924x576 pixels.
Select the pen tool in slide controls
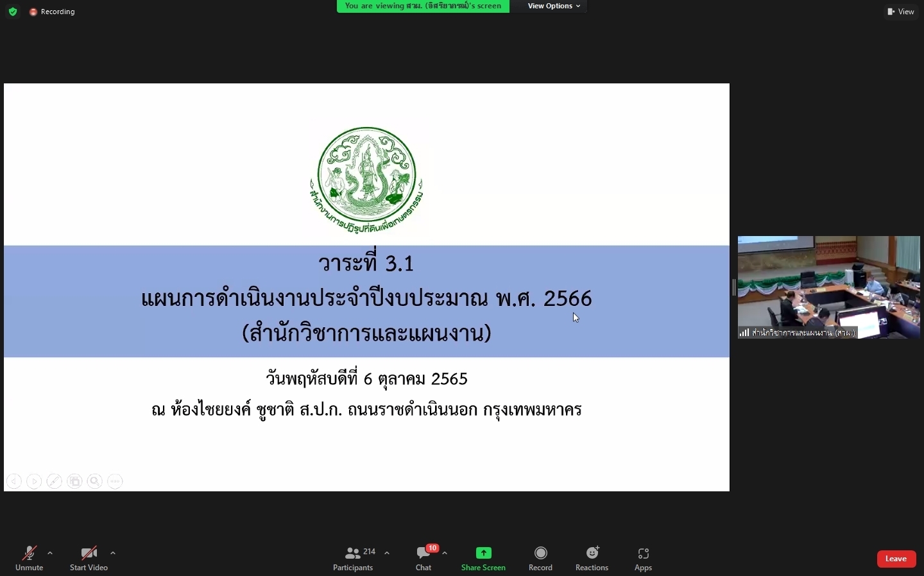pos(55,481)
